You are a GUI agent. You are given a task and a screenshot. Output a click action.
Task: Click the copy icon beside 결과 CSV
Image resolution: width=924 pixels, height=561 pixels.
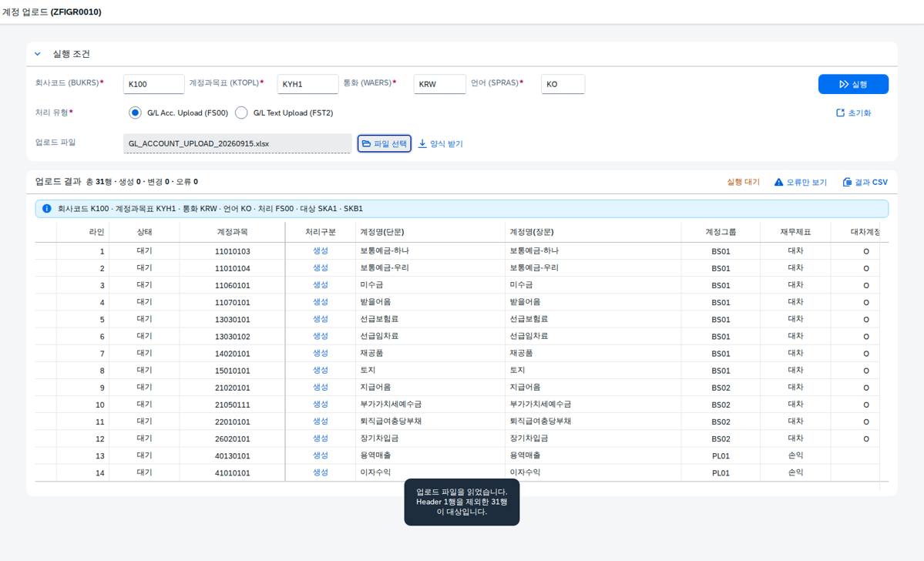(x=847, y=182)
